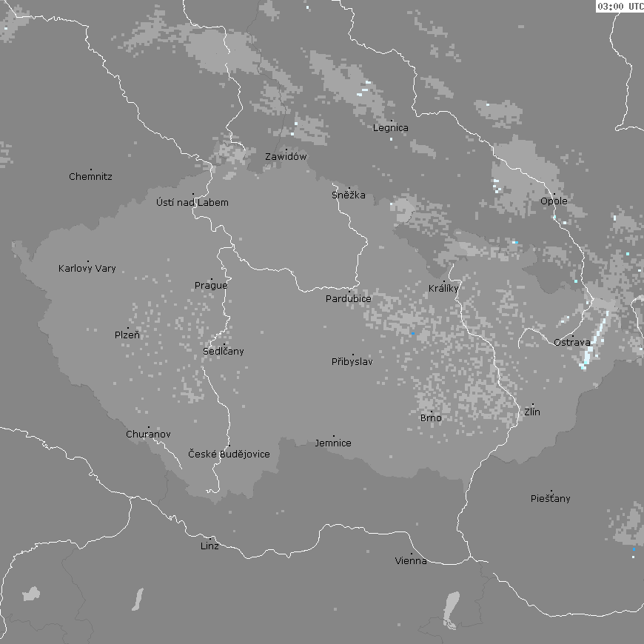644x644 pixels.
Task: Click the 03:00 UTC timestamp label
Action: point(620,7)
